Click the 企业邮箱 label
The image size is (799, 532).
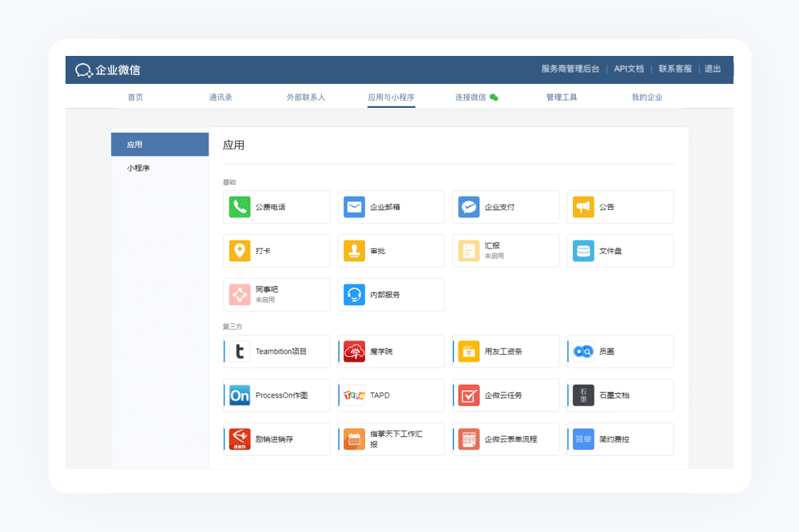click(385, 207)
